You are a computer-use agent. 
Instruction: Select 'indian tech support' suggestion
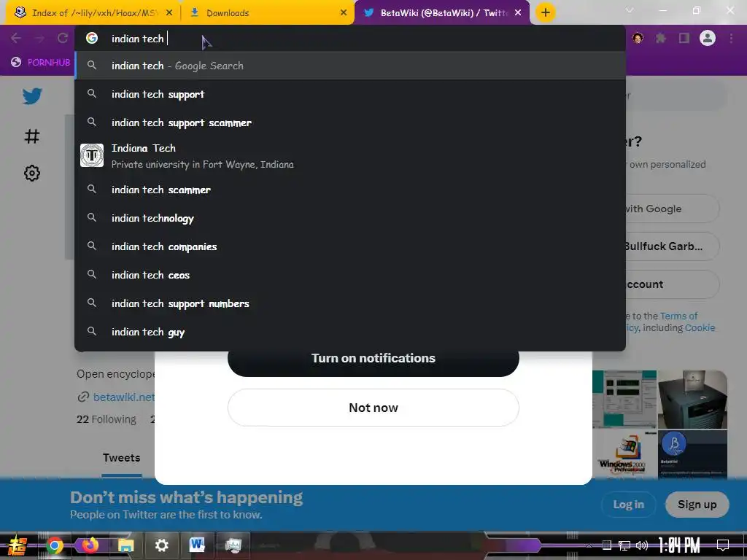pyautogui.click(x=349, y=94)
